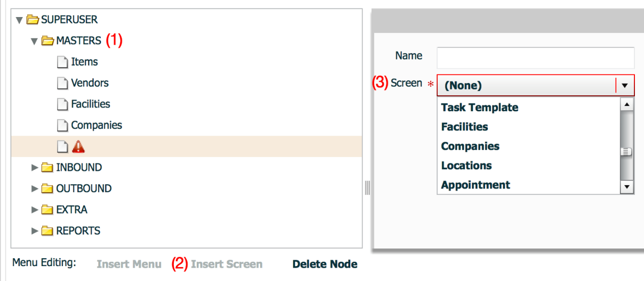The image size is (644, 281).
Task: Choose Task Template from Screen list
Action: (x=529, y=108)
